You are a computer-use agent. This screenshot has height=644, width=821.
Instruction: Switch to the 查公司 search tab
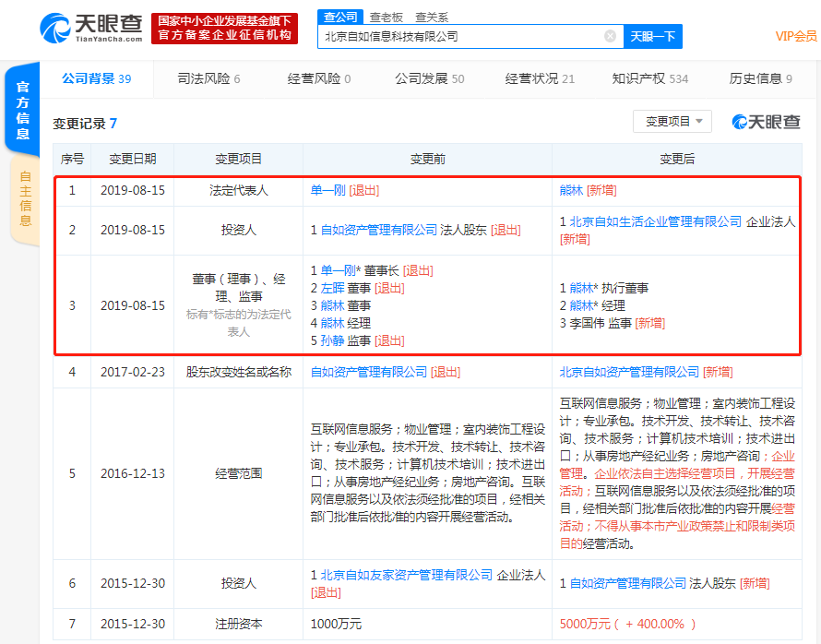tap(340, 18)
